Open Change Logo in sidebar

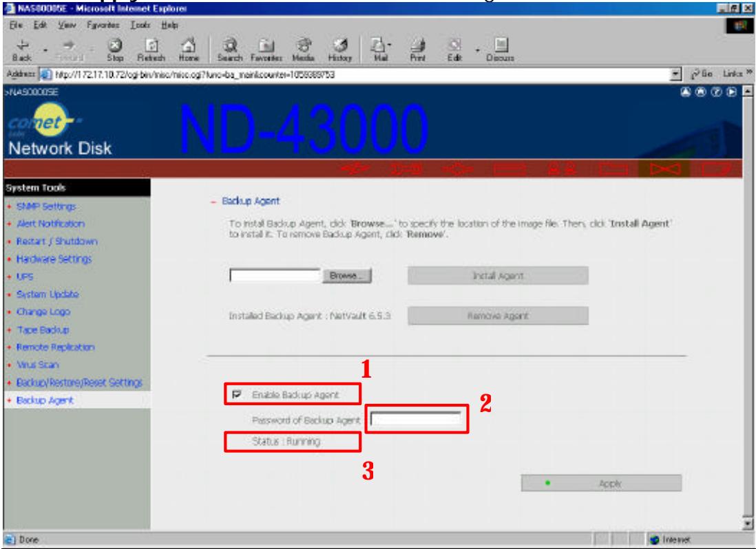pos(43,312)
